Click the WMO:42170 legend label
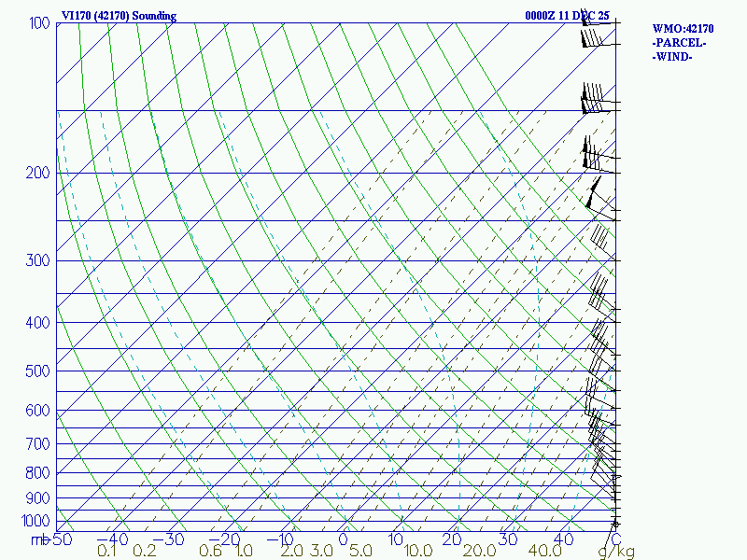The width and height of the screenshot is (747, 560). (x=683, y=29)
